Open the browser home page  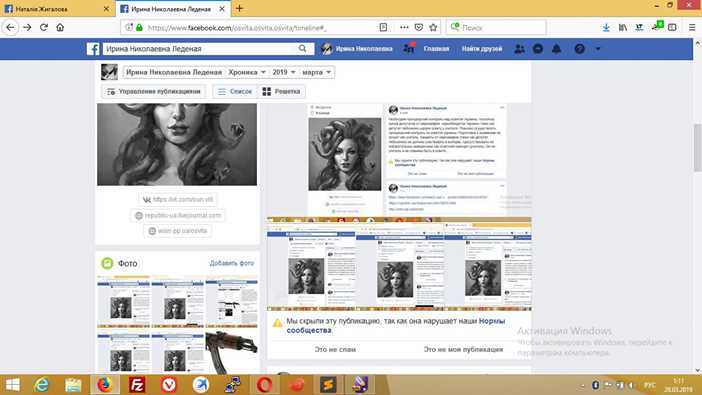click(60, 27)
